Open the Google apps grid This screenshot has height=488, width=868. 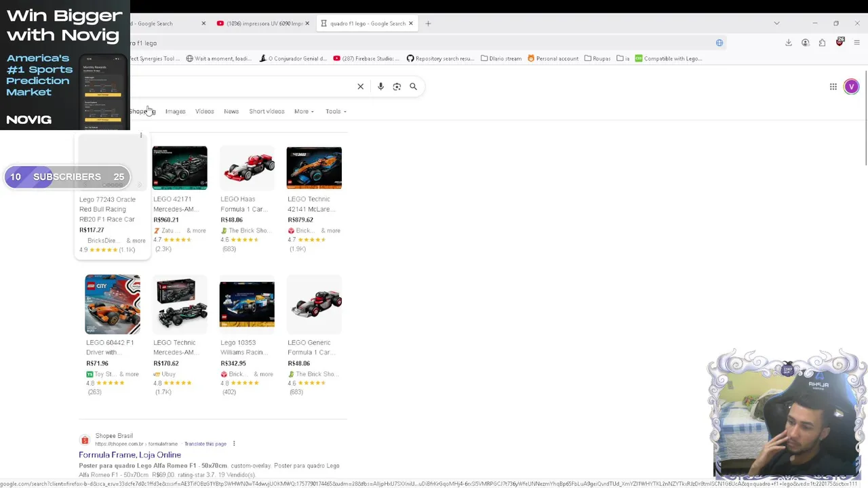pyautogui.click(x=833, y=86)
